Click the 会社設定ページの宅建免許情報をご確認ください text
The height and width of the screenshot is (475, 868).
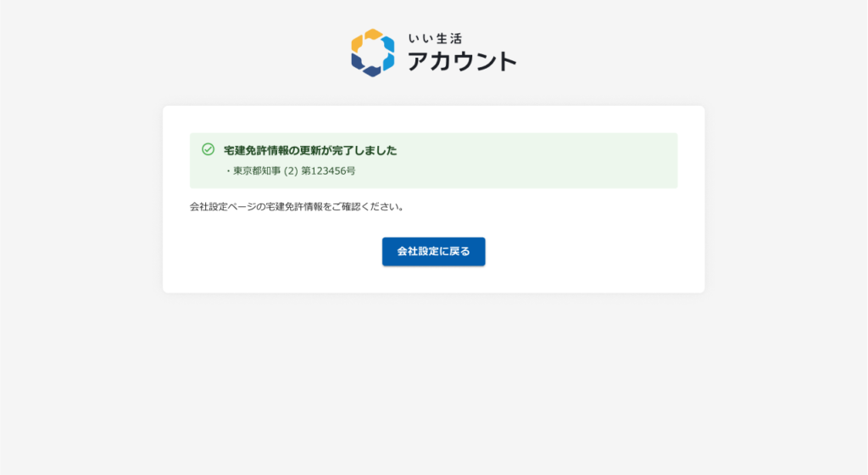[x=298, y=207]
